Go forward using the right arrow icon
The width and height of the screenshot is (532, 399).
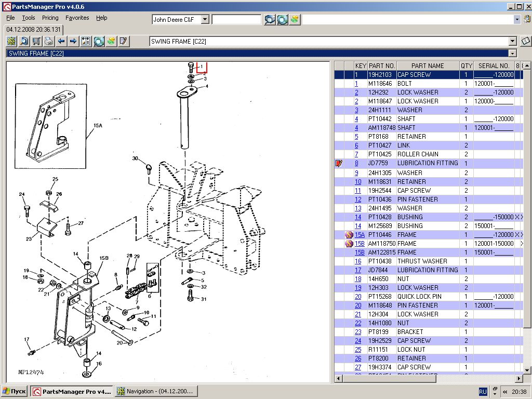tap(73, 41)
